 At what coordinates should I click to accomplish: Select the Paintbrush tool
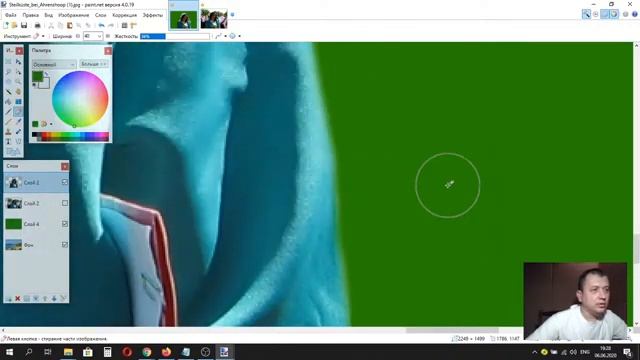[x=8, y=111]
